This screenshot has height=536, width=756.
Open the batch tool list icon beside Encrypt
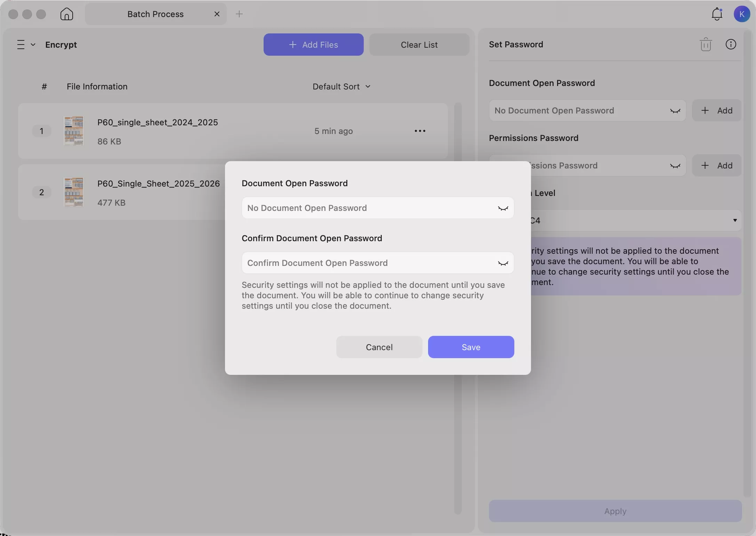point(20,44)
